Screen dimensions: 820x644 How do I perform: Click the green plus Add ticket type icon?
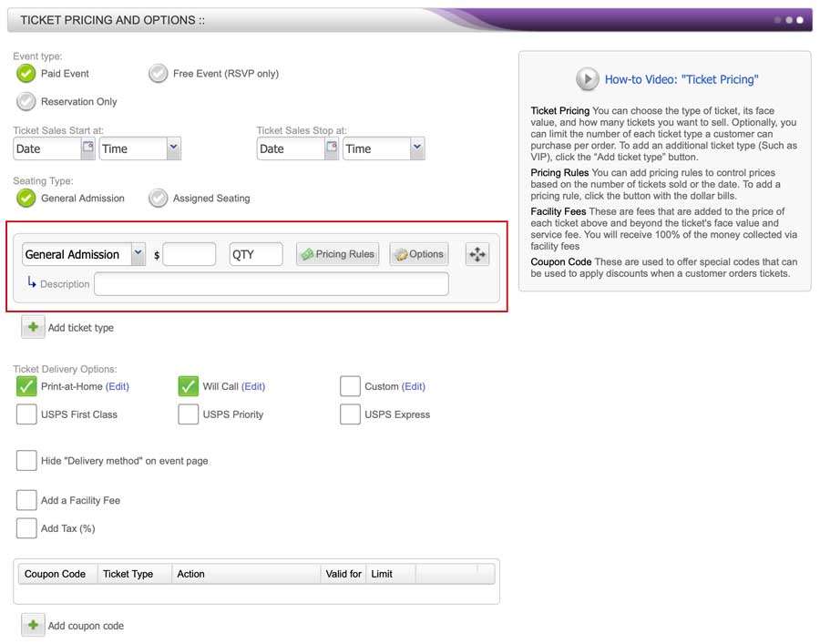(x=33, y=327)
